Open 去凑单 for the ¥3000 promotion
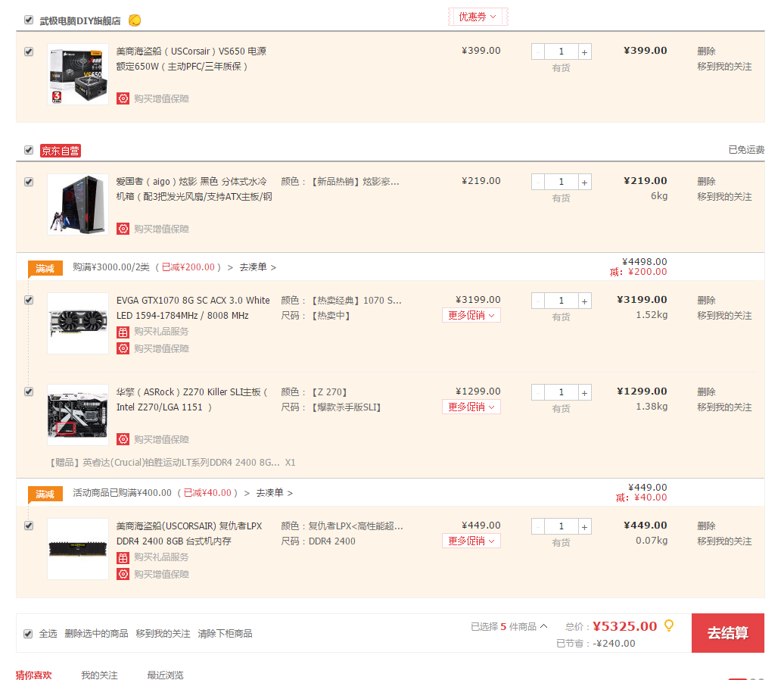Screen dimensions: 784x680 257,267
